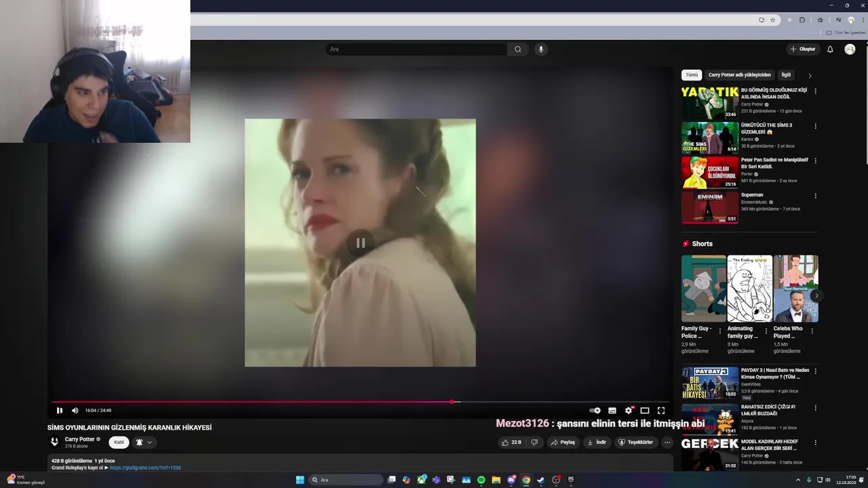Like the video with the thumbs-up button
868x488 pixels.
(511, 442)
